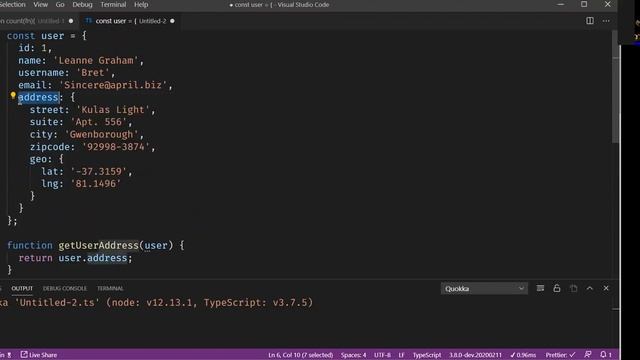Toggle output scroll lock with the padlock icon
The image size is (640, 360).
[x=557, y=289]
